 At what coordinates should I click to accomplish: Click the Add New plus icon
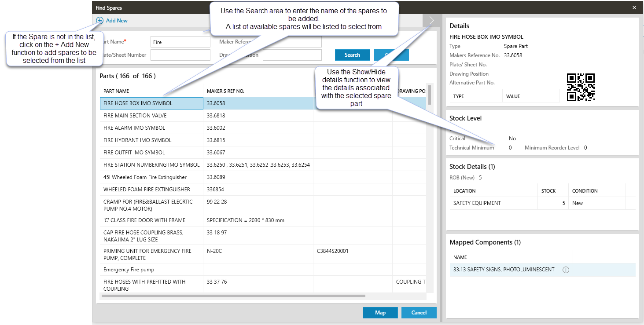pyautogui.click(x=100, y=21)
